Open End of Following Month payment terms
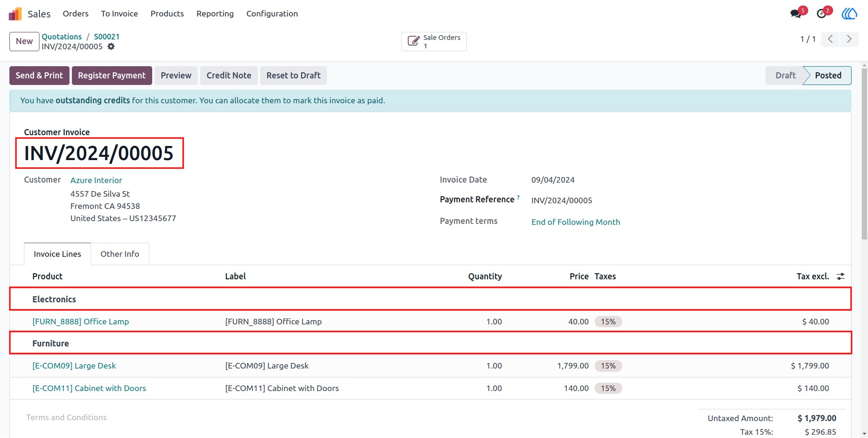The image size is (868, 438). point(576,222)
